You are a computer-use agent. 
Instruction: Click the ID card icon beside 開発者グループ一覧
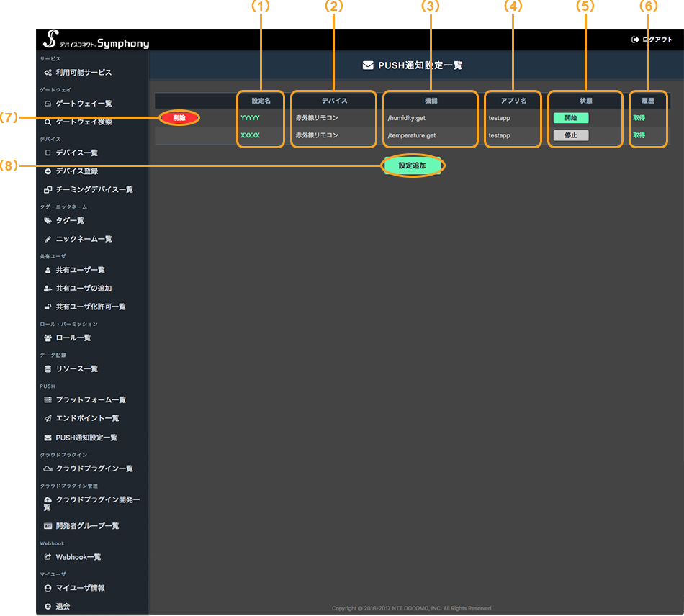pos(48,526)
